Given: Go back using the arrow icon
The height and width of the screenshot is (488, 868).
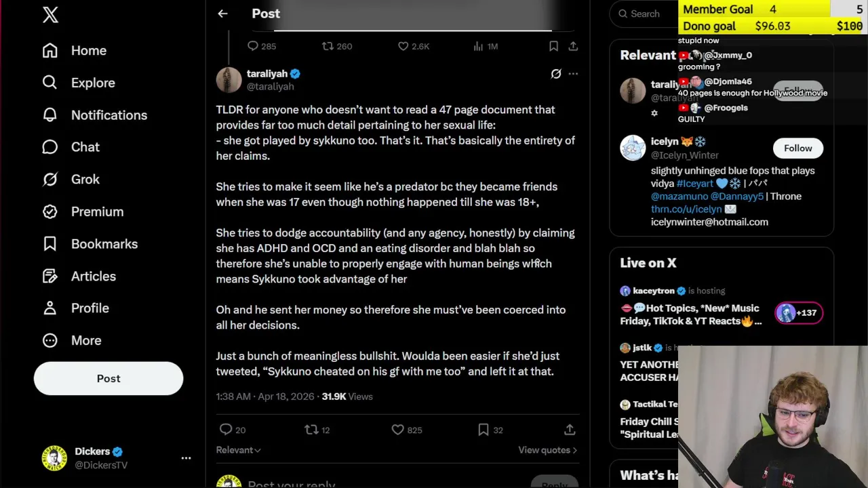Looking at the screenshot, I should (222, 14).
